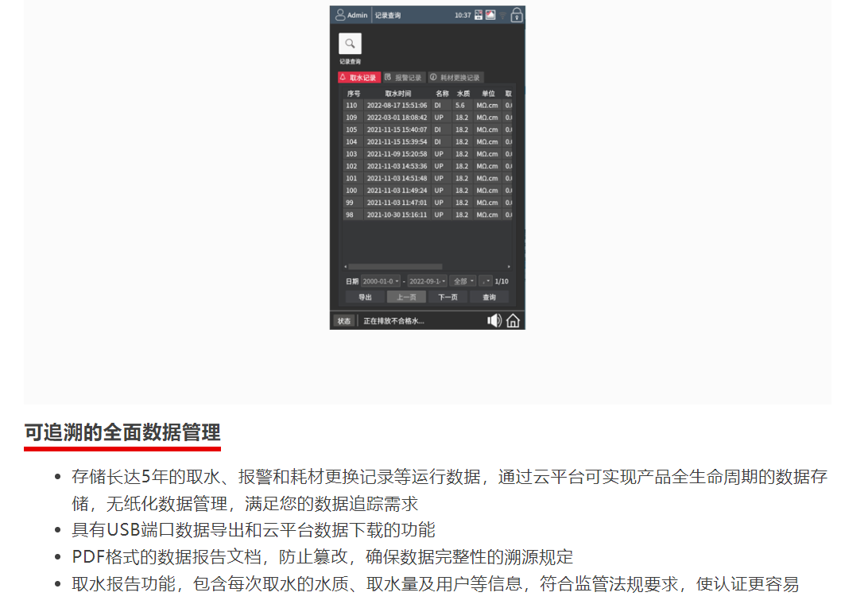Image resolution: width=868 pixels, height=604 pixels.
Task: Expand the start date 2000-01-0 dropdown
Action: (381, 281)
